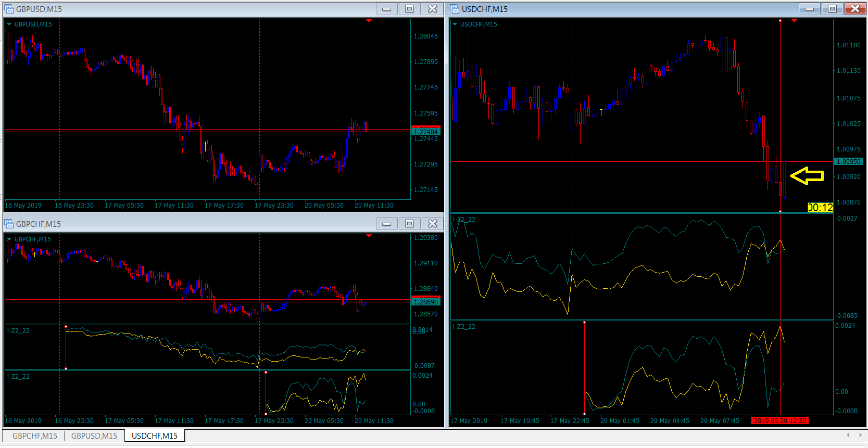Close the USDCHF,M15 chart window
Image resolution: width=868 pixels, height=448 pixels.
point(855,9)
